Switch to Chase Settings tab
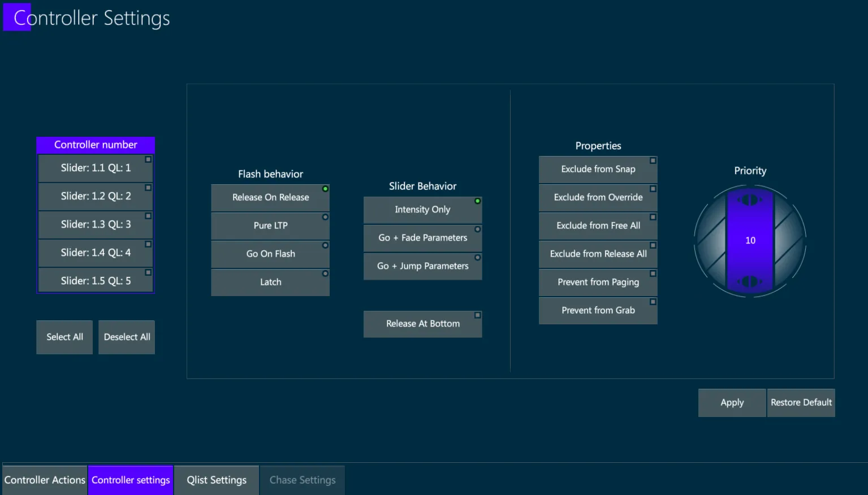The width and height of the screenshot is (868, 495). pyautogui.click(x=303, y=480)
